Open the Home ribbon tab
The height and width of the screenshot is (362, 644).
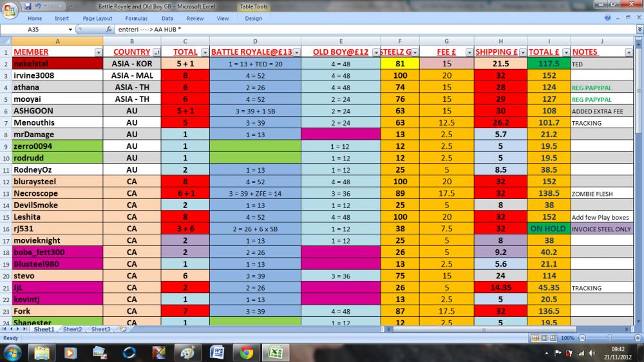pos(35,18)
